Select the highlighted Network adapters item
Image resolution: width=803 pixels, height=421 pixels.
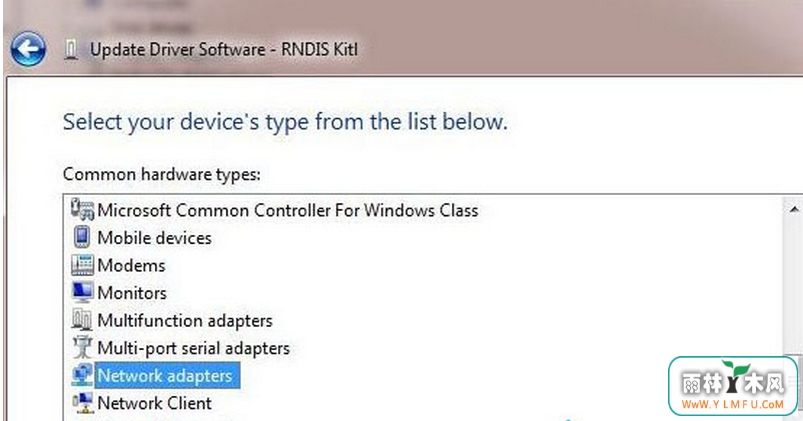[x=167, y=375]
